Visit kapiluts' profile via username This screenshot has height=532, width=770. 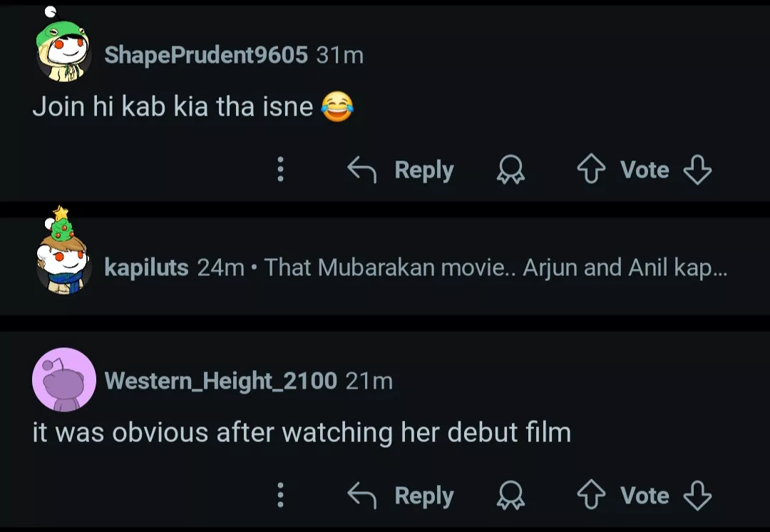[146, 267]
